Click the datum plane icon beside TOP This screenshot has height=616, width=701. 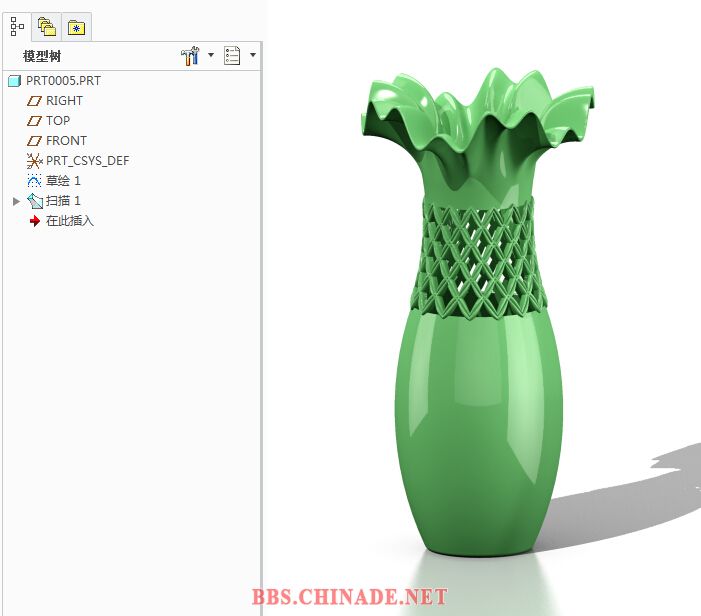pyautogui.click(x=34, y=121)
